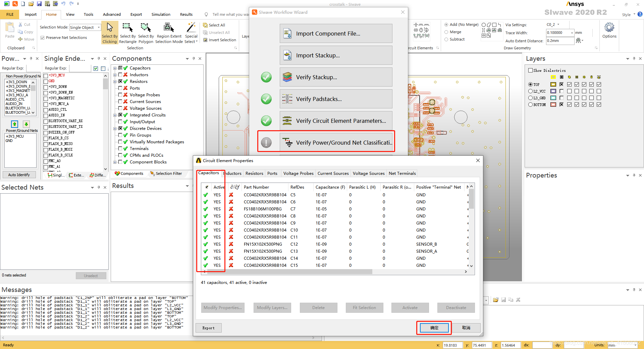Screen dimensions: 644x349
Task: Click the Unselect button in Selected Nets
Action: coord(91,276)
